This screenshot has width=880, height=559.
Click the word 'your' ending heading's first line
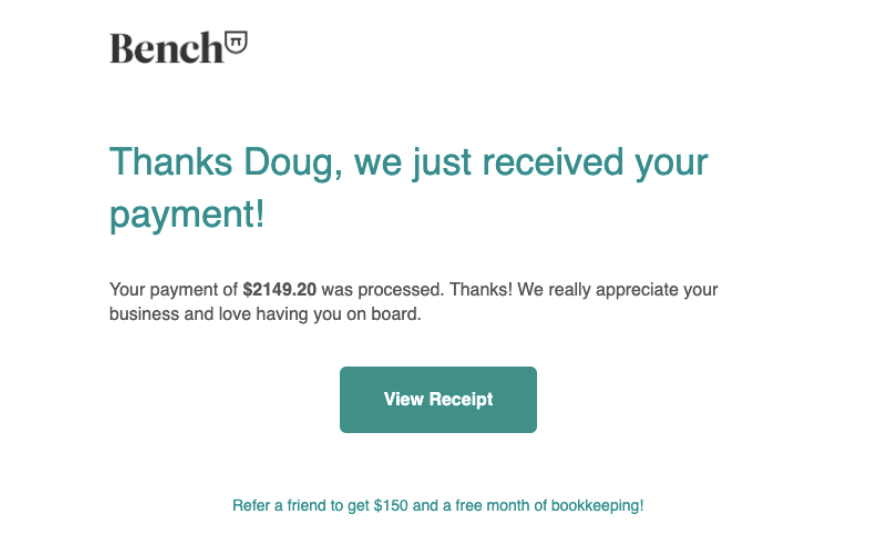pyautogui.click(x=671, y=164)
